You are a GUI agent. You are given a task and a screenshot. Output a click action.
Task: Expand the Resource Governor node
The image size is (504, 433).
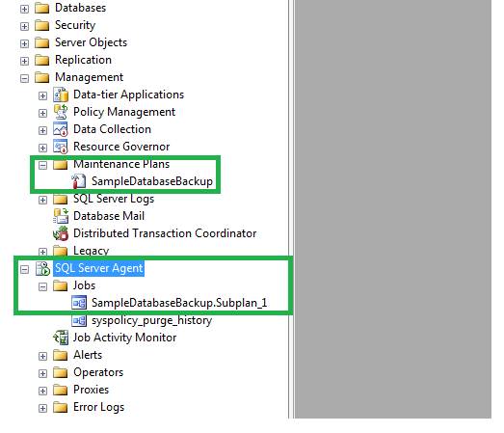[42, 148]
